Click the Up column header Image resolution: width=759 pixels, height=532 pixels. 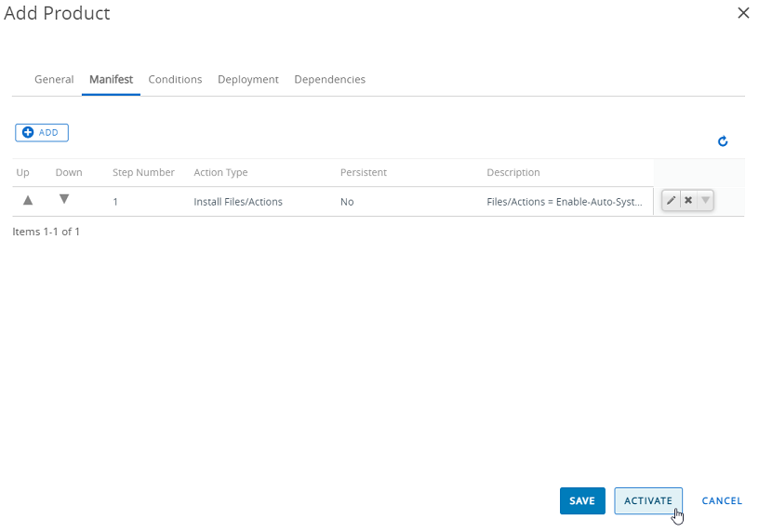22,172
